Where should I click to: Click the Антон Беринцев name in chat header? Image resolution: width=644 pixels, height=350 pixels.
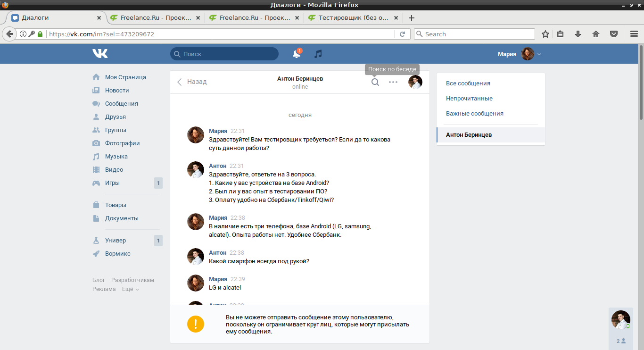[300, 79]
